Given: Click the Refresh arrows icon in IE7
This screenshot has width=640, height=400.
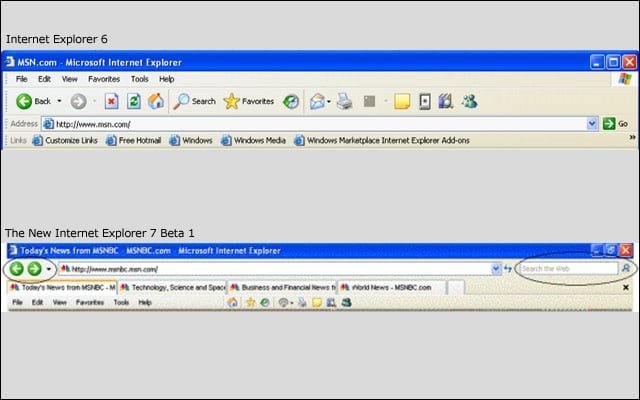Looking at the screenshot, I should (x=508, y=269).
